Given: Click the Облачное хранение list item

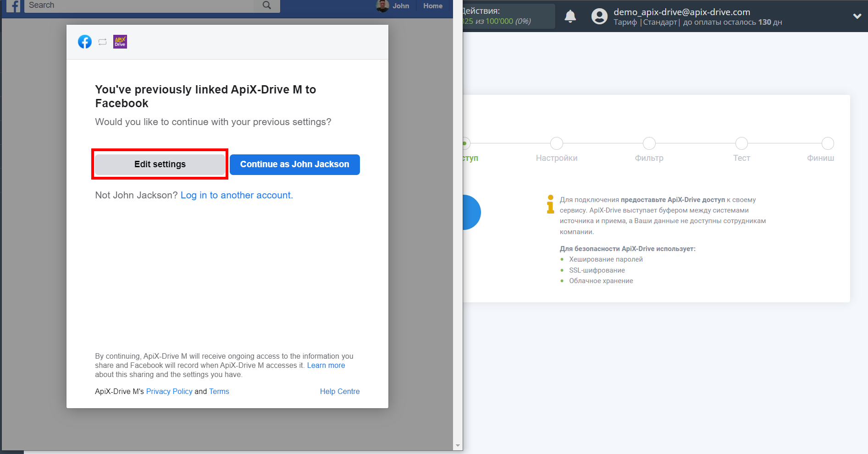Looking at the screenshot, I should [601, 281].
